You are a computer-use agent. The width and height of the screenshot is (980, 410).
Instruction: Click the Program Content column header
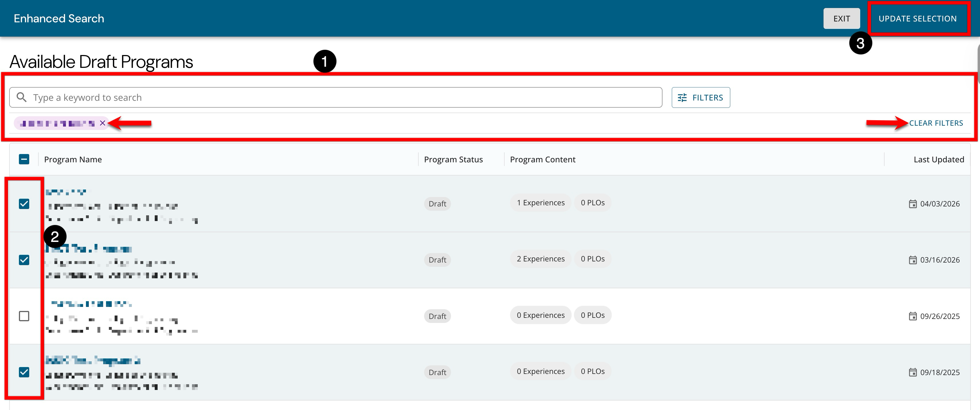click(542, 159)
